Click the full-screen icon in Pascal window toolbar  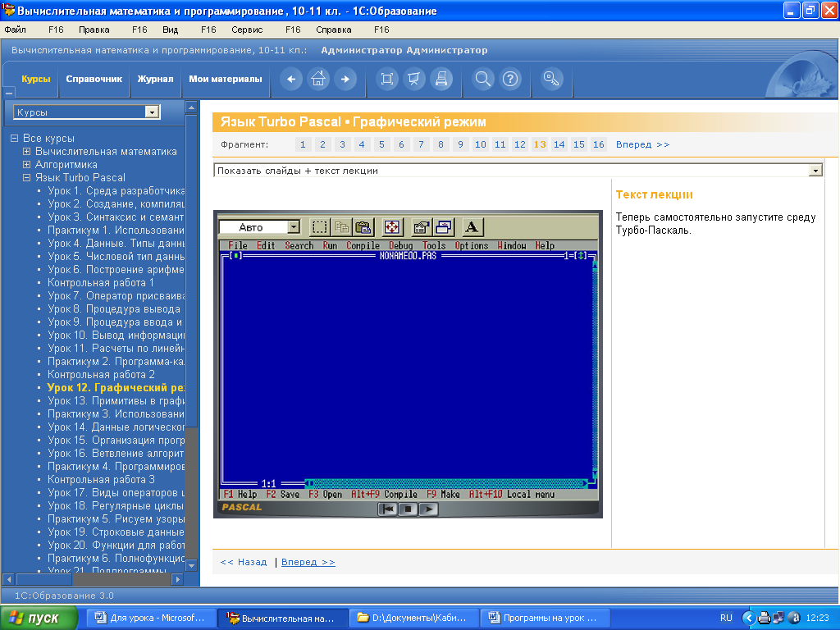[x=392, y=227]
